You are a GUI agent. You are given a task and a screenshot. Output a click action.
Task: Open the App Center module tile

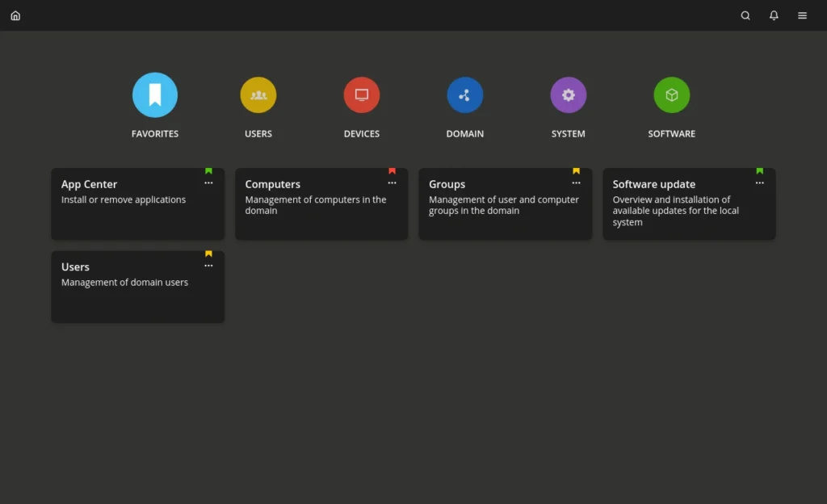click(x=129, y=208)
